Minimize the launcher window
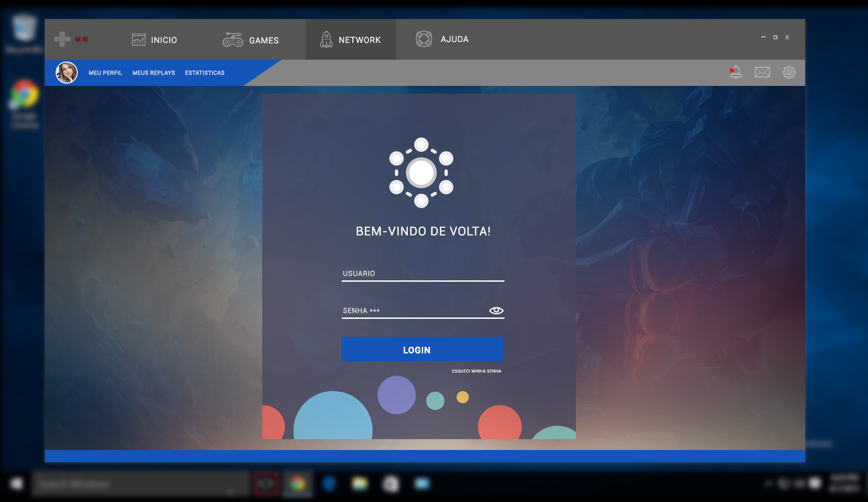This screenshot has width=868, height=502. (764, 37)
